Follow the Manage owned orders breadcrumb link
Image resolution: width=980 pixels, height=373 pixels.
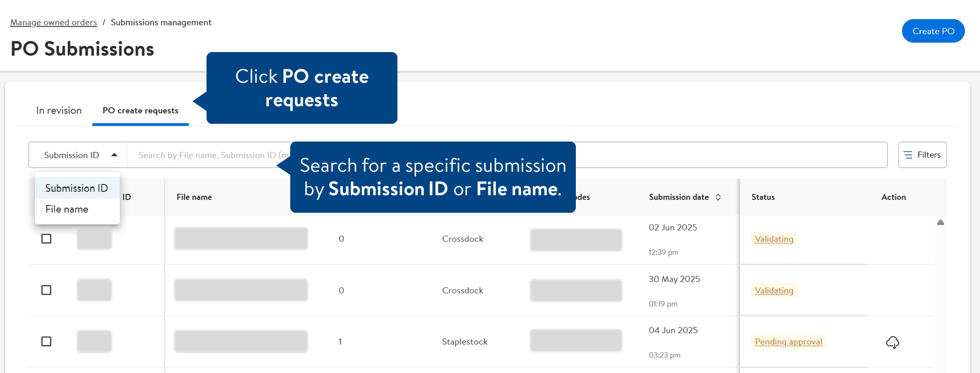click(x=54, y=22)
